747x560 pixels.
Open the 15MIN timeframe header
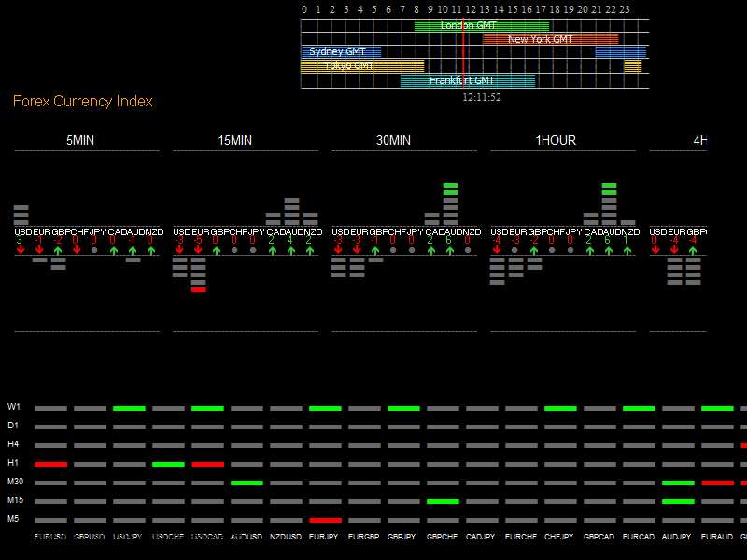[235, 141]
